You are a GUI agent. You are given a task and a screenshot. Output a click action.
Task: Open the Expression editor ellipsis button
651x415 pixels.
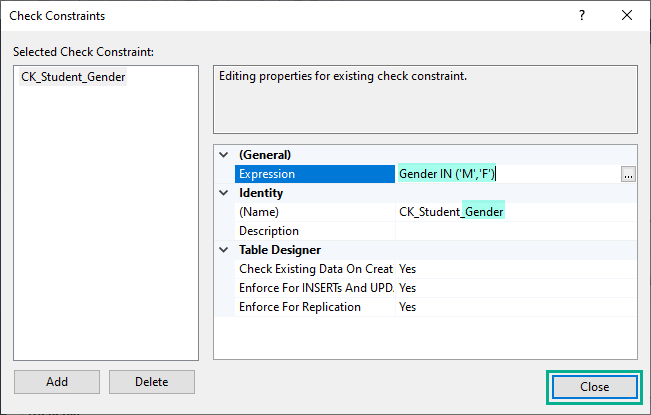tap(628, 174)
